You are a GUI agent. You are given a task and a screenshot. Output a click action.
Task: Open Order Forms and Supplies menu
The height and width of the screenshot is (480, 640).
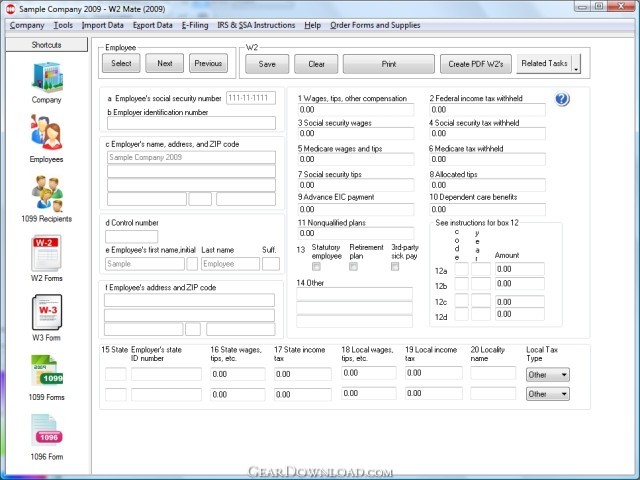(x=375, y=25)
